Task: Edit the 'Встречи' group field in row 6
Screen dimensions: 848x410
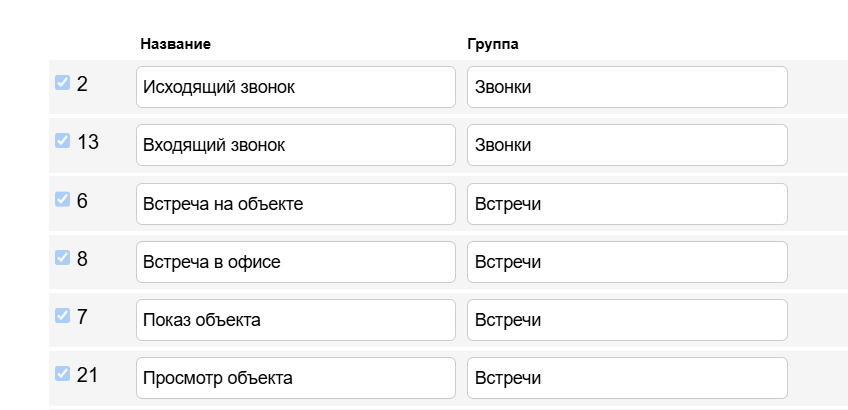Action: point(626,204)
